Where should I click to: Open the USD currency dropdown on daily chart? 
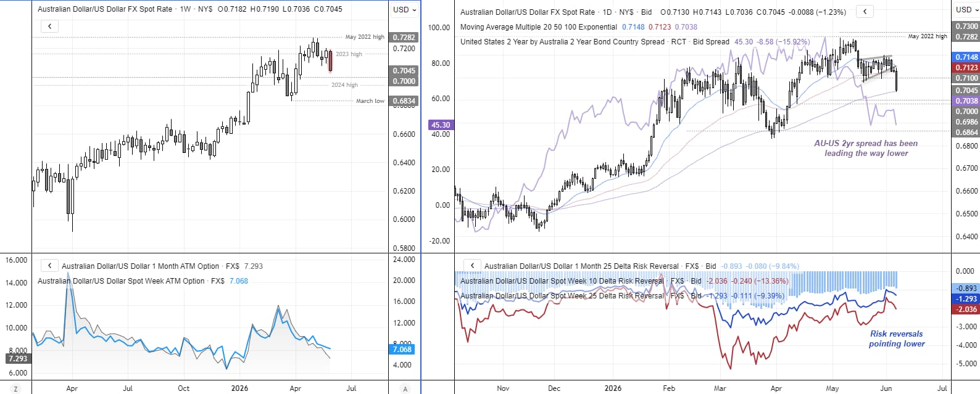(967, 9)
